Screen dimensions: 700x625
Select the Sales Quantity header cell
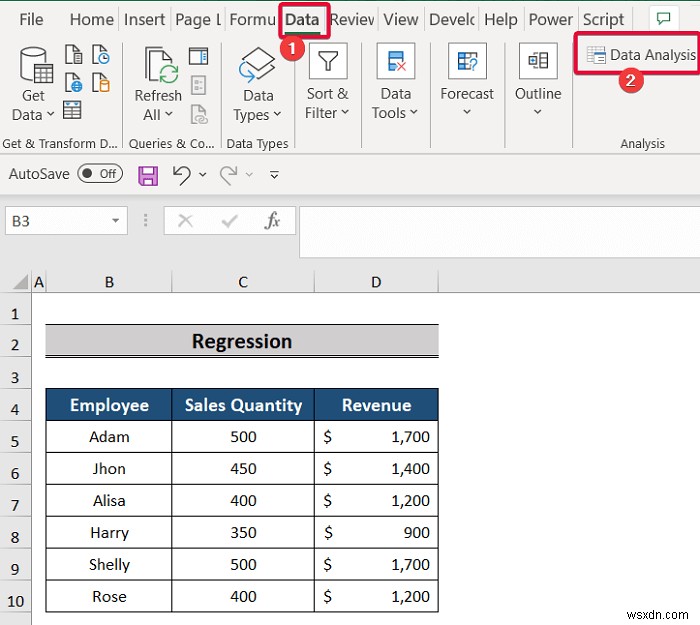[243, 405]
